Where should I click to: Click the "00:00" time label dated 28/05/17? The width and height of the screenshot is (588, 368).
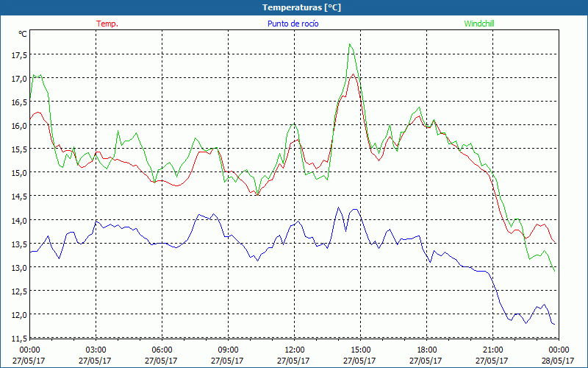(558, 350)
